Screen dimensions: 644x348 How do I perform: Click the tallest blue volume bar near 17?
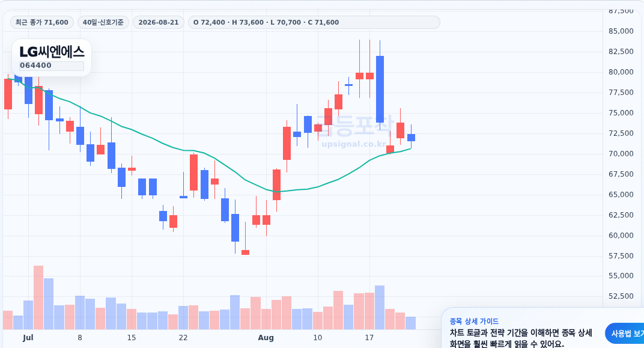pos(380,307)
